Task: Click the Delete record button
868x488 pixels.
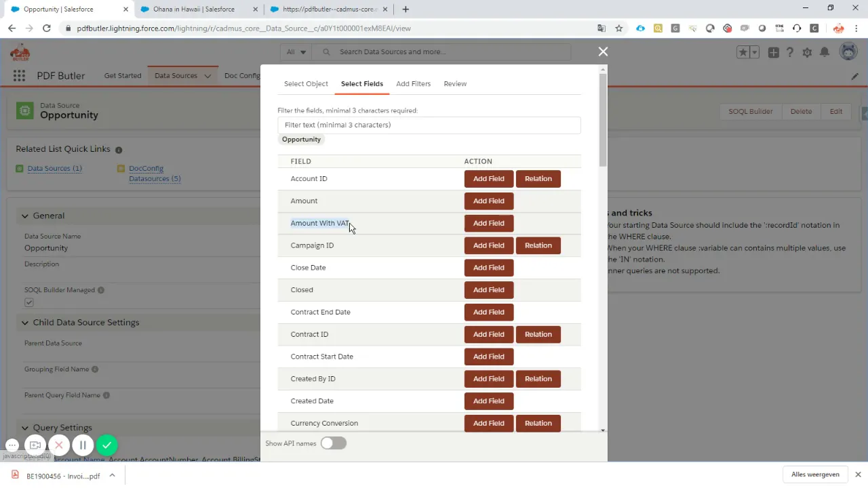Action: [x=801, y=112]
